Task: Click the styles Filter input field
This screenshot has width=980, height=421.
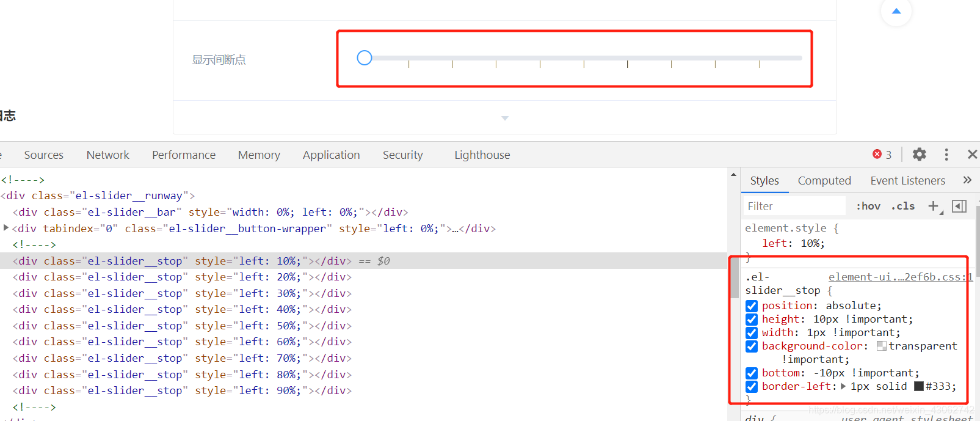Action: click(794, 207)
